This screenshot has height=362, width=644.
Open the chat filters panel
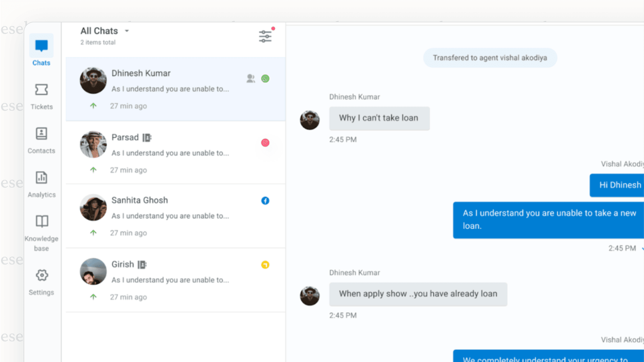pos(265,35)
